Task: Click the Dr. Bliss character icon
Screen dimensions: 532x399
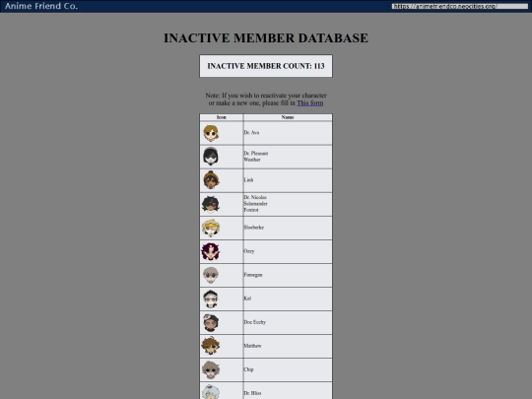Action: point(211,392)
